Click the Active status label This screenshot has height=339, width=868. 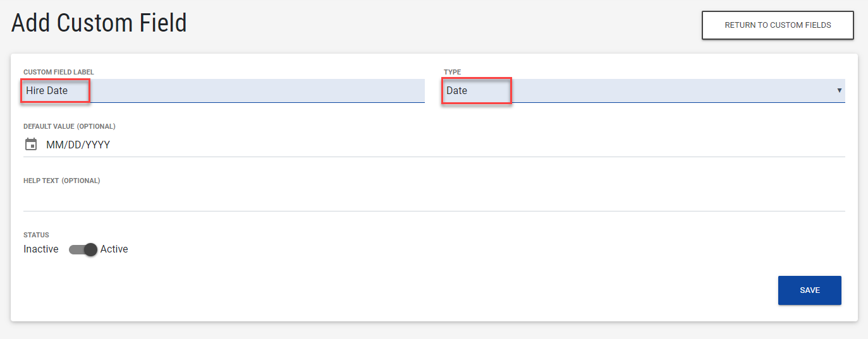tap(114, 249)
